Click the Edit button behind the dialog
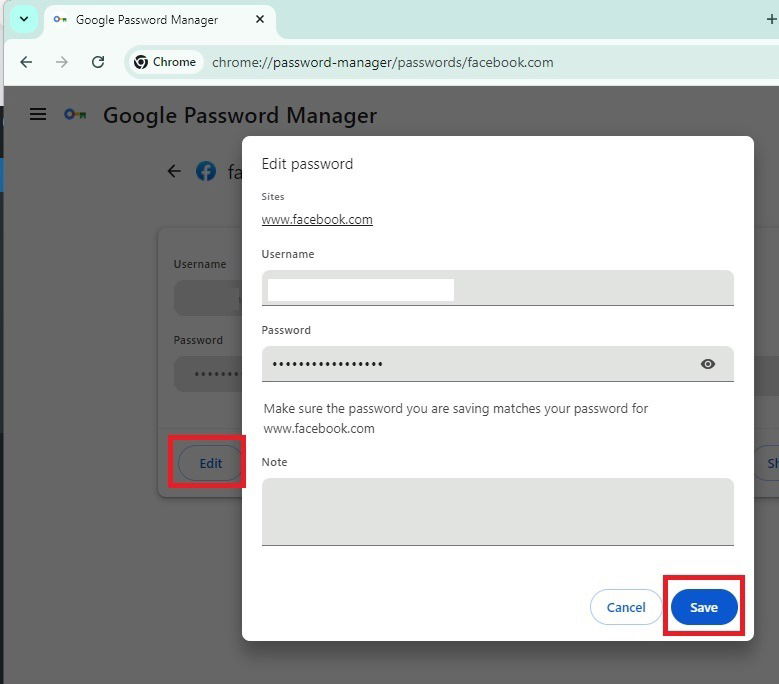This screenshot has width=779, height=684. 210,463
